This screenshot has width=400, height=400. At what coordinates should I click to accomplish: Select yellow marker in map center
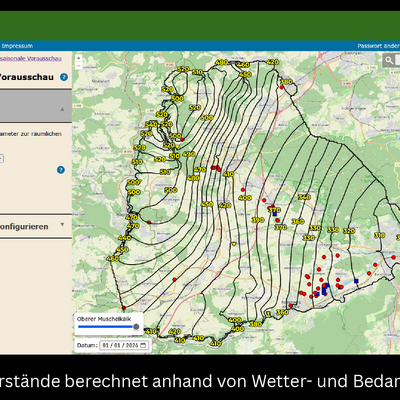tap(234, 244)
